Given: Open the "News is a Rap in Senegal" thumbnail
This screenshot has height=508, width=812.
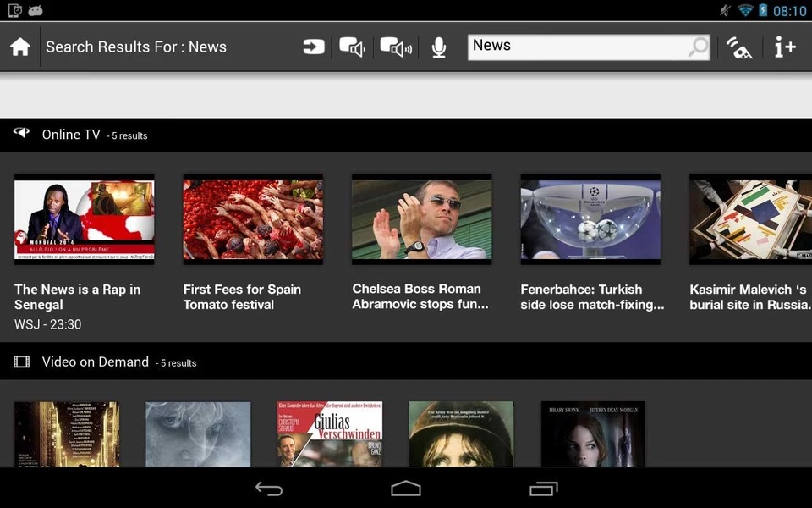Looking at the screenshot, I should 85,219.
